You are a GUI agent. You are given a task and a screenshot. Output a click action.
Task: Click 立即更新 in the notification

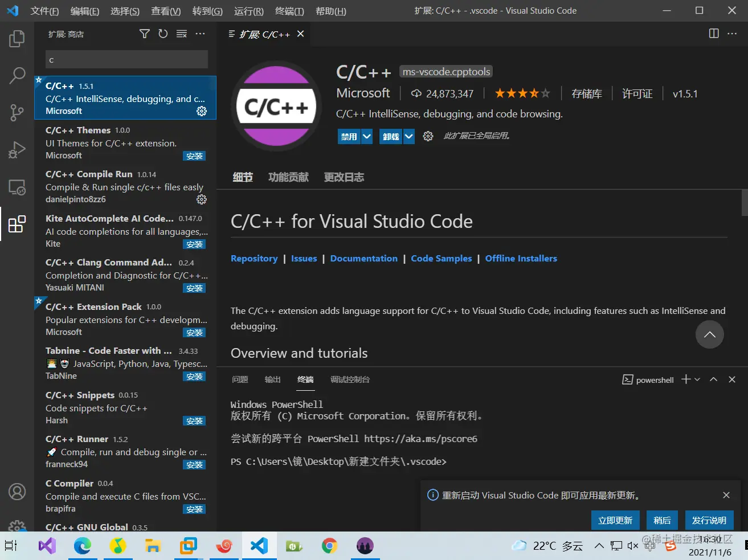click(615, 520)
